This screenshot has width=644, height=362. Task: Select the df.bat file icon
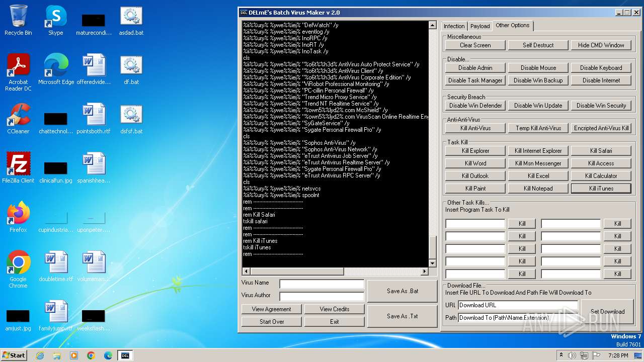131,69
